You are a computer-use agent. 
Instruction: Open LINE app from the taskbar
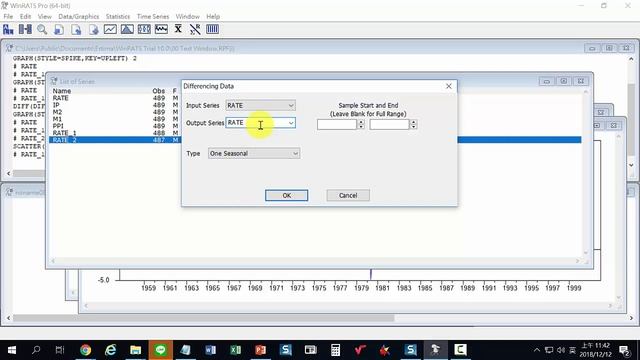pos(160,350)
